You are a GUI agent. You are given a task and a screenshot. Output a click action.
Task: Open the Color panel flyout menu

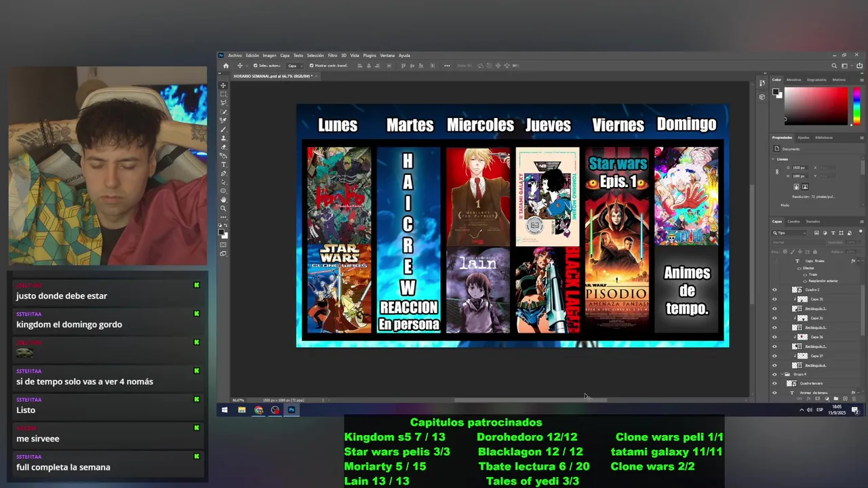[862, 80]
